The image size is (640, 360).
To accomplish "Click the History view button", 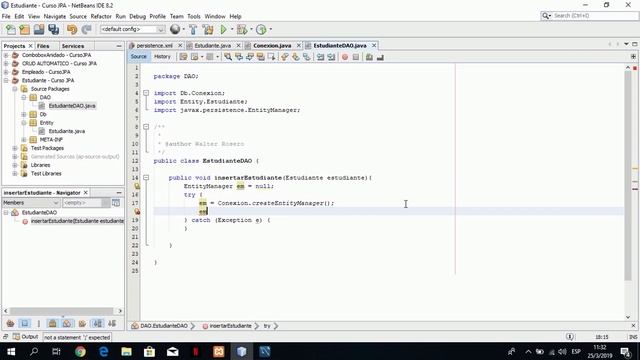I will 162,57.
